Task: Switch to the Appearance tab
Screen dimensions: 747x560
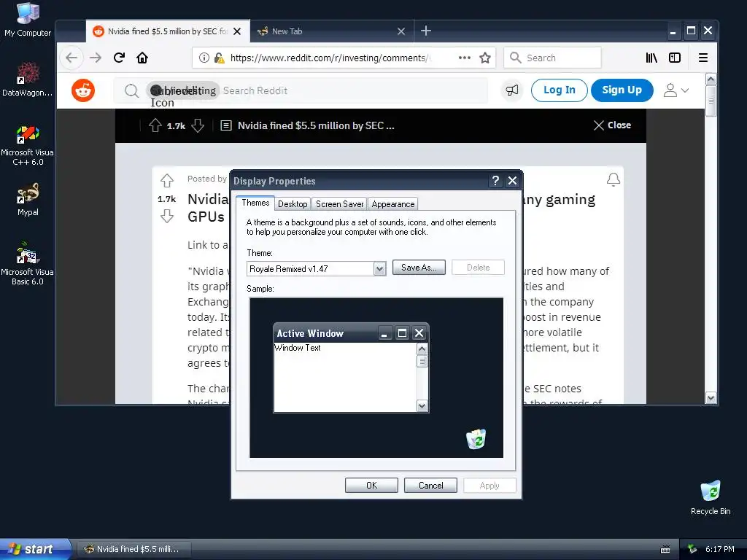Action: point(393,204)
